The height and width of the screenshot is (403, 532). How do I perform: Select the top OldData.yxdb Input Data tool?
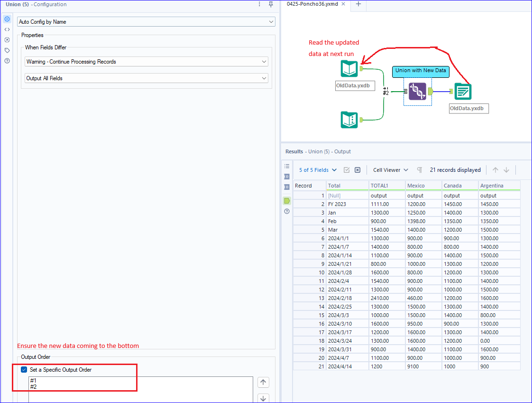349,69
